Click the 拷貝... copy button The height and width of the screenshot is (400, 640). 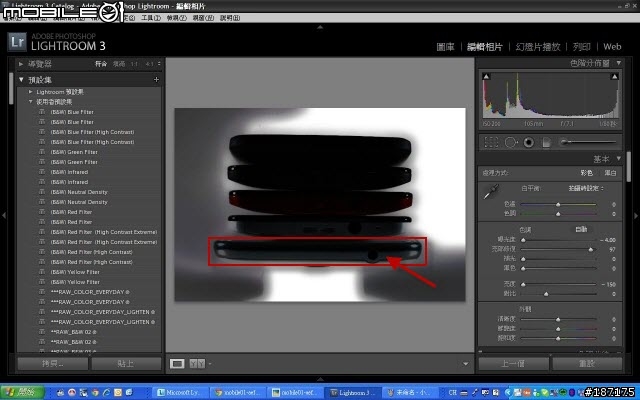53,363
